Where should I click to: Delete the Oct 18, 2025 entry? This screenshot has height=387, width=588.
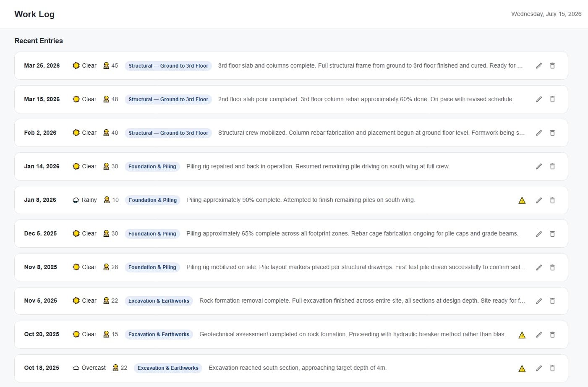pyautogui.click(x=552, y=368)
